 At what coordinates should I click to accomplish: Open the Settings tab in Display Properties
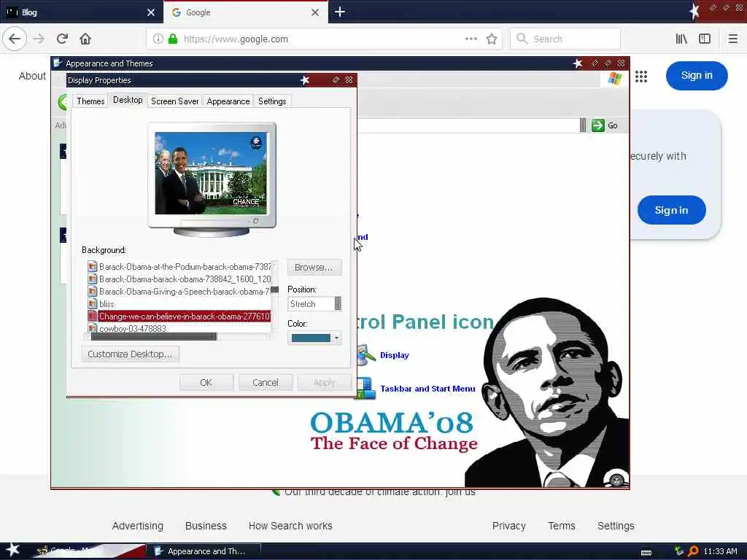[x=272, y=101]
